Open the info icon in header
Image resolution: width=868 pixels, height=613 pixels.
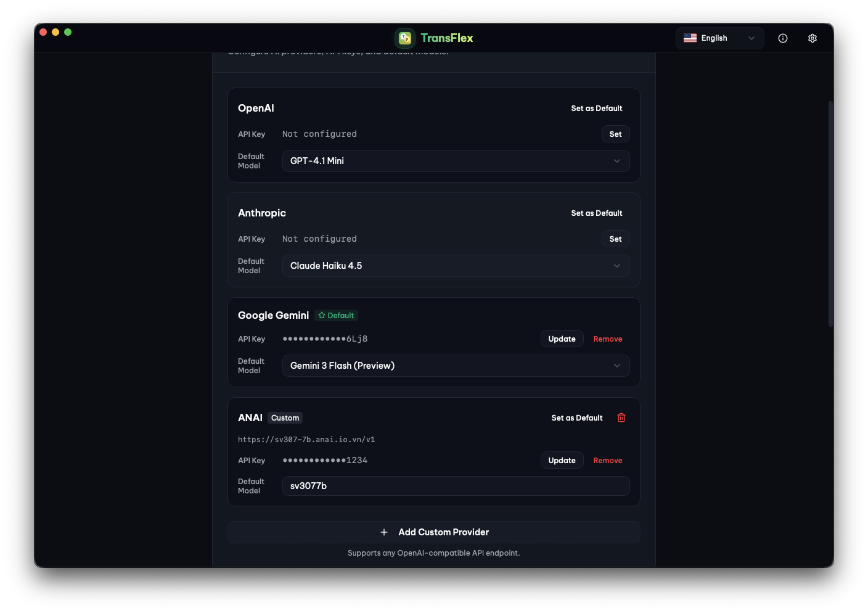(783, 38)
